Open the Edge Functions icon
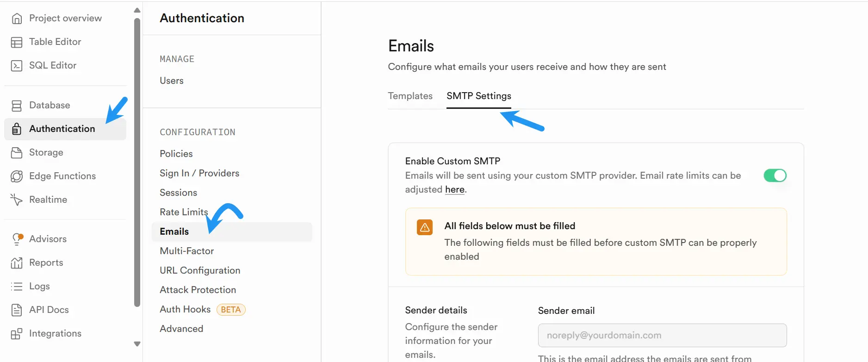Screen dimensions: 868x362 click(17, 176)
